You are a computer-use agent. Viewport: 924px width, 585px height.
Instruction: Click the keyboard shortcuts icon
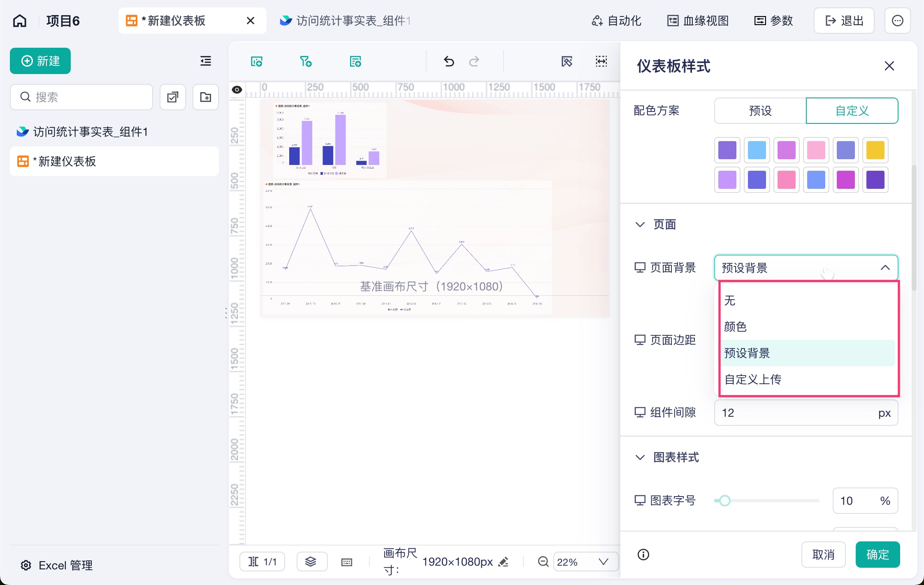pyautogui.click(x=347, y=562)
